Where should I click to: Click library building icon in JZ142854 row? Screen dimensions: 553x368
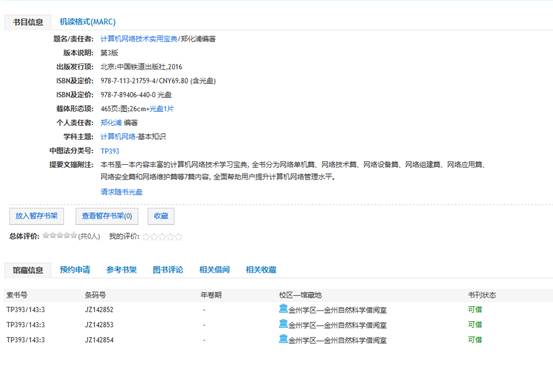point(283,339)
